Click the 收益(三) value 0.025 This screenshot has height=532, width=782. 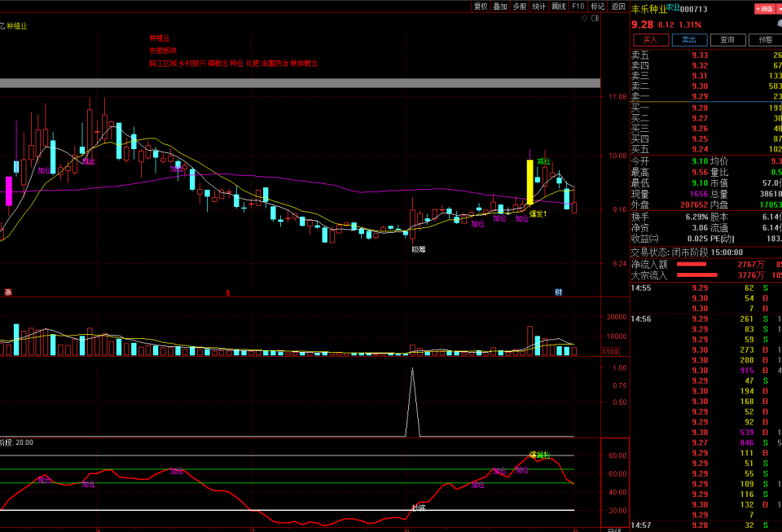tap(697, 239)
